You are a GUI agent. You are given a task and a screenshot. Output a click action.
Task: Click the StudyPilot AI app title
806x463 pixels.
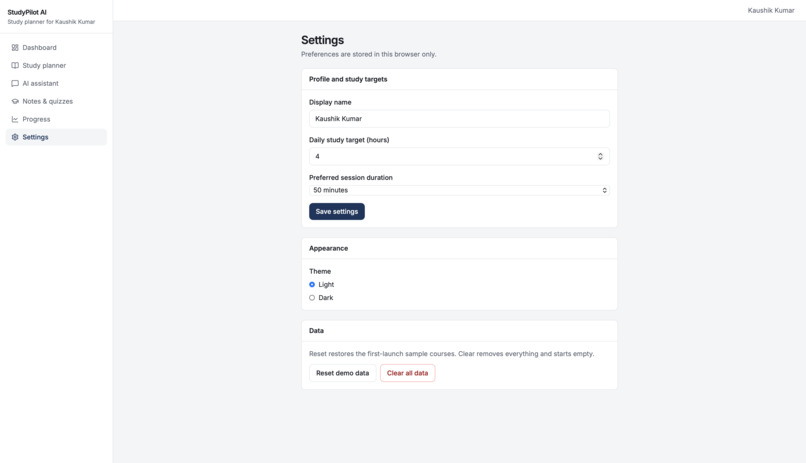coord(27,12)
